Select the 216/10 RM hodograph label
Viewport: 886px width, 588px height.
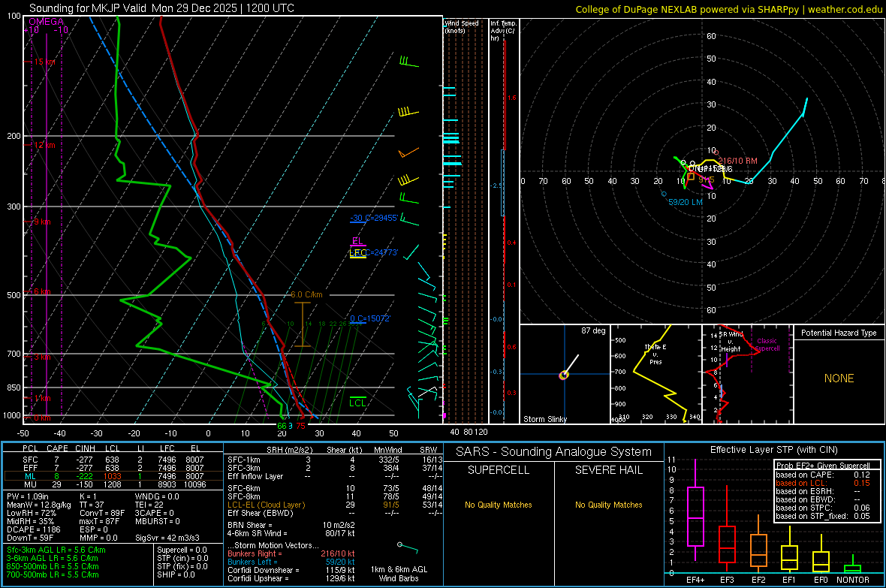(737, 161)
